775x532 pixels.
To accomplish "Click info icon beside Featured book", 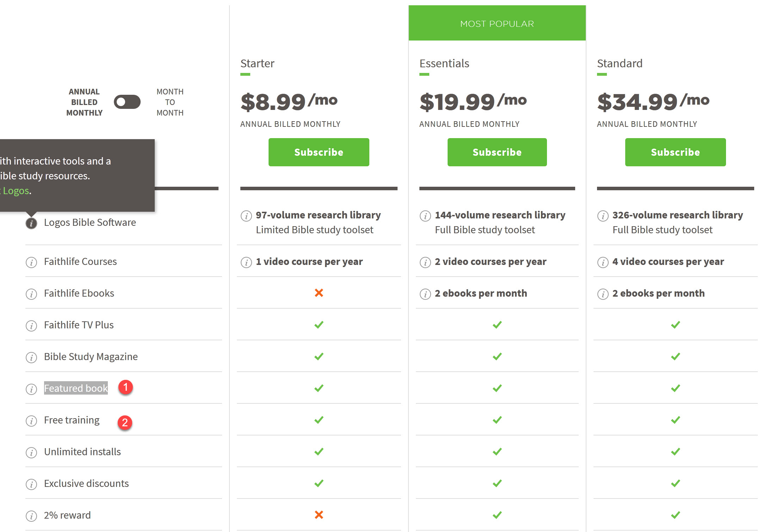I will (31, 389).
